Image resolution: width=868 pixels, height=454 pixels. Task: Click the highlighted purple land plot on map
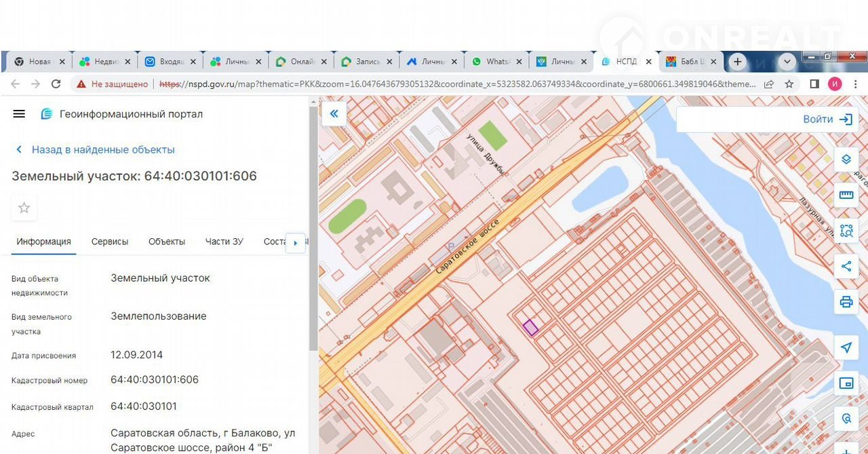click(530, 327)
